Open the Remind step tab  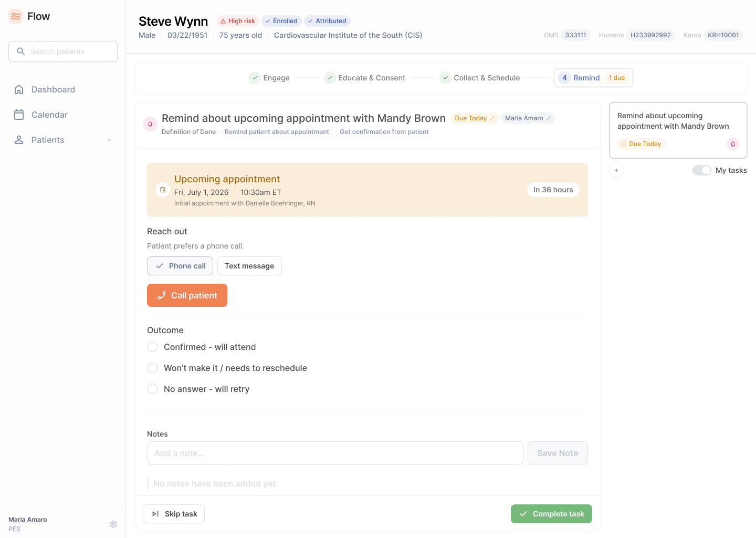[593, 78]
